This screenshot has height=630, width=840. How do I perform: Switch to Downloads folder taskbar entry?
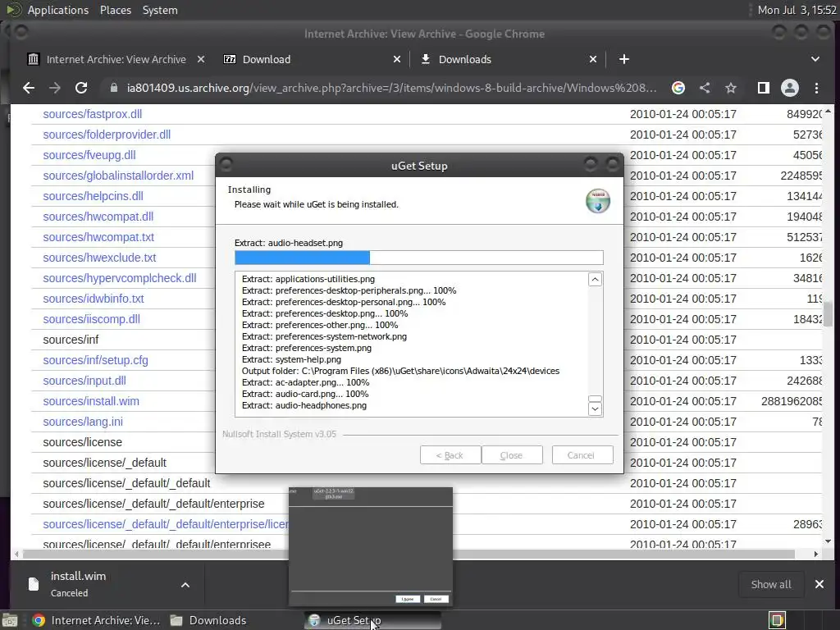coord(208,620)
